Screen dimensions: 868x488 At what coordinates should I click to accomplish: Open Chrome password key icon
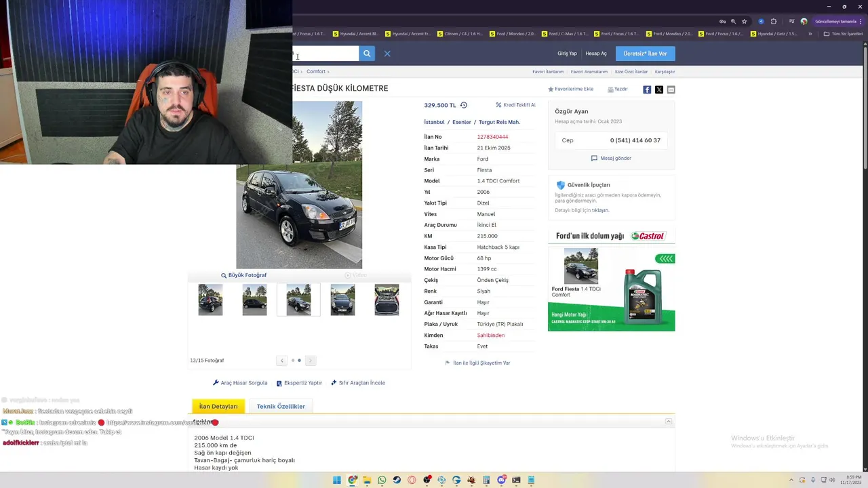(x=722, y=22)
